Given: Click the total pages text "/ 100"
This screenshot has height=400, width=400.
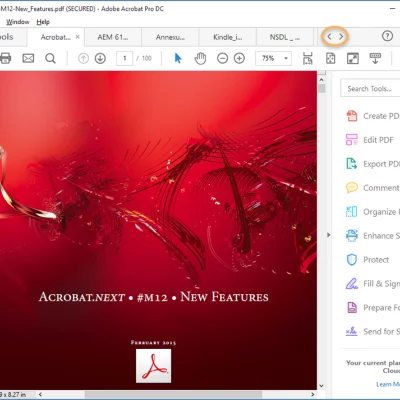Looking at the screenshot, I should 144,59.
